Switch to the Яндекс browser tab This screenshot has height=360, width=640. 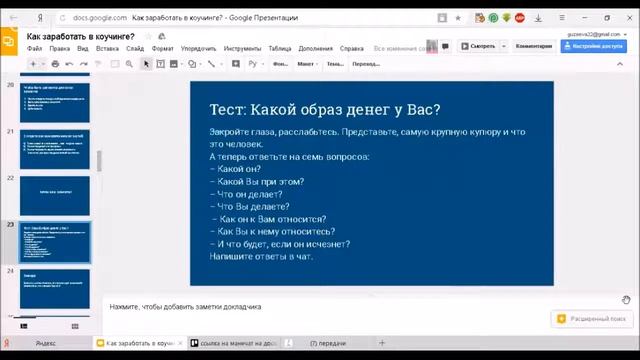46,343
